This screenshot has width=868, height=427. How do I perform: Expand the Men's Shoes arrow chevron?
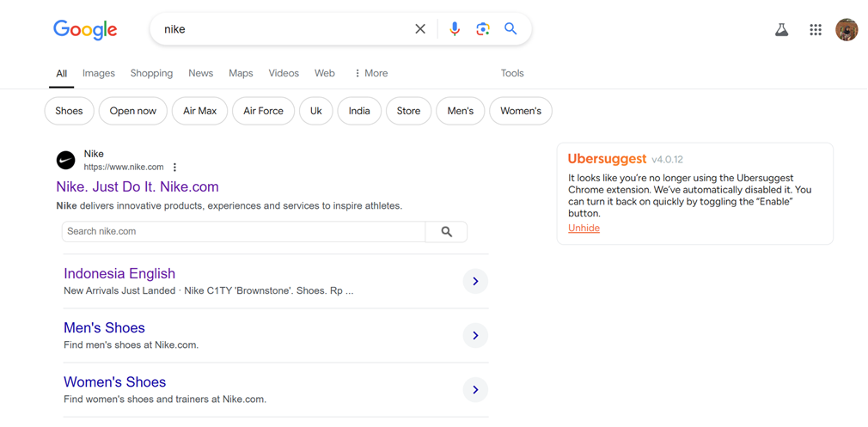click(475, 336)
